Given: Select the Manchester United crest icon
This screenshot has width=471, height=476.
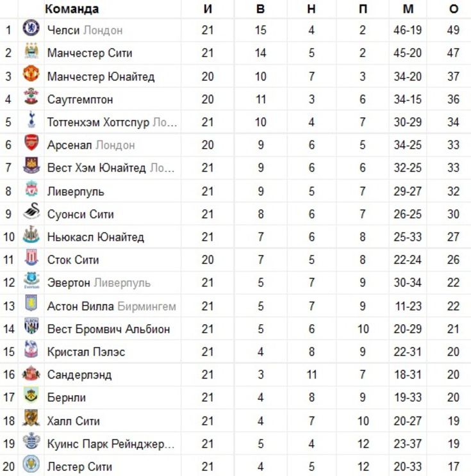Looking at the screenshot, I should [31, 74].
